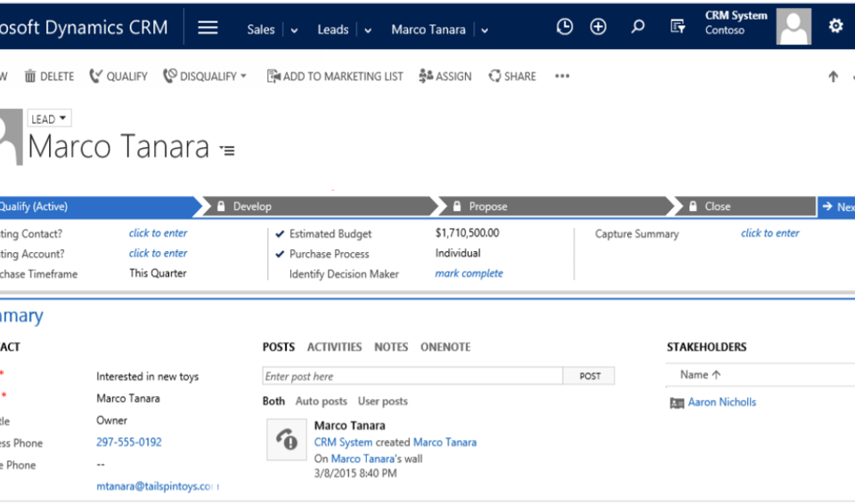Open Leads in navigation bar
The width and height of the screenshot is (855, 504).
pos(332,29)
